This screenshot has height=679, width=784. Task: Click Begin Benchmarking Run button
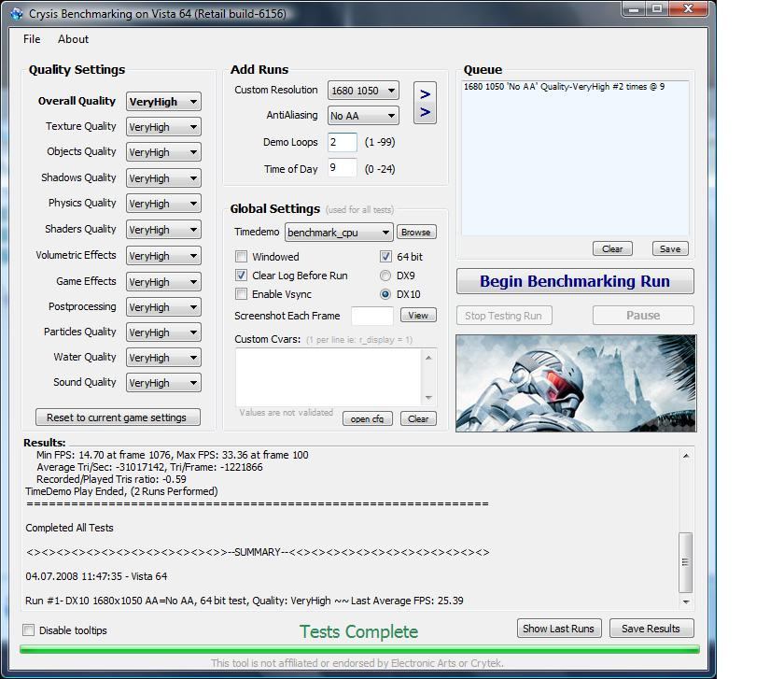point(575,281)
